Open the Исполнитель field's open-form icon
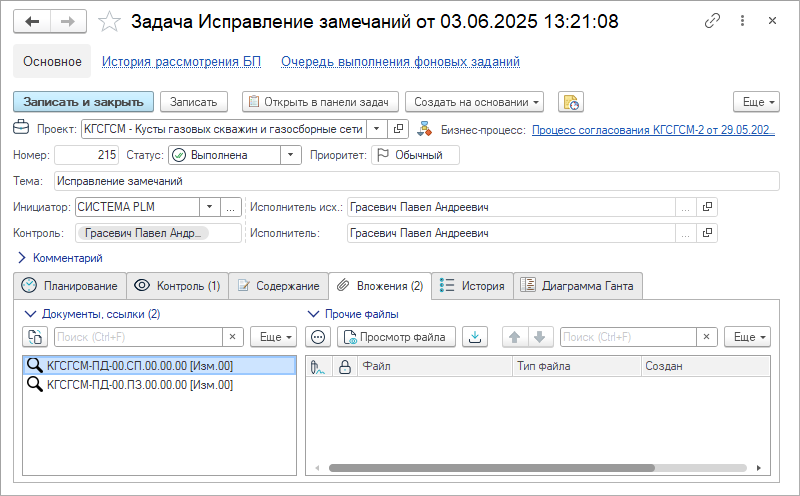 click(x=708, y=233)
